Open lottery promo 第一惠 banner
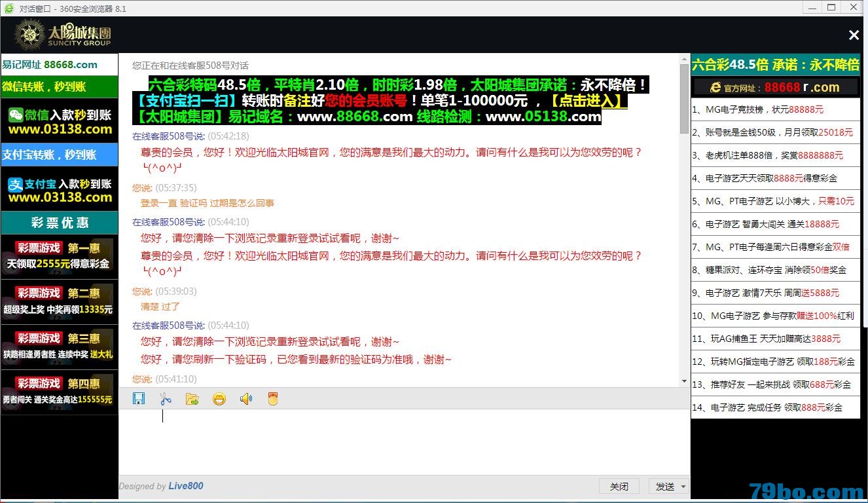Screen dimensions: 868x503 click(x=59, y=256)
